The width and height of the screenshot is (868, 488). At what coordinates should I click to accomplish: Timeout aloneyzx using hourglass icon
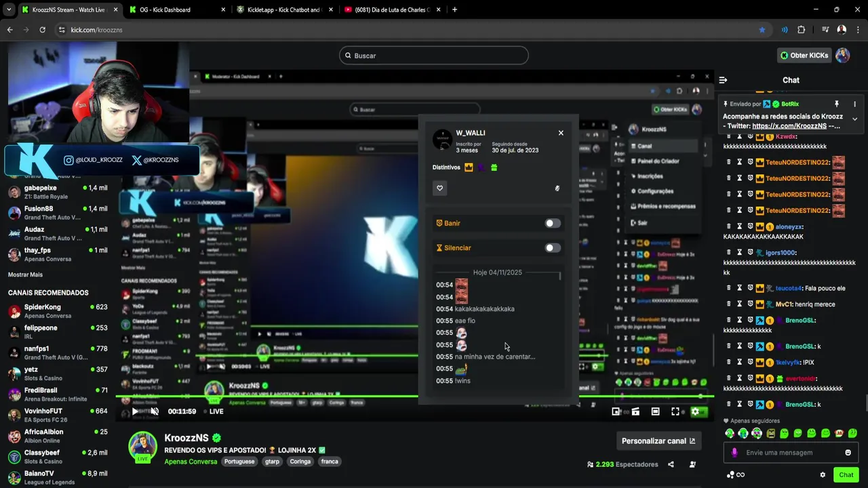(x=740, y=227)
